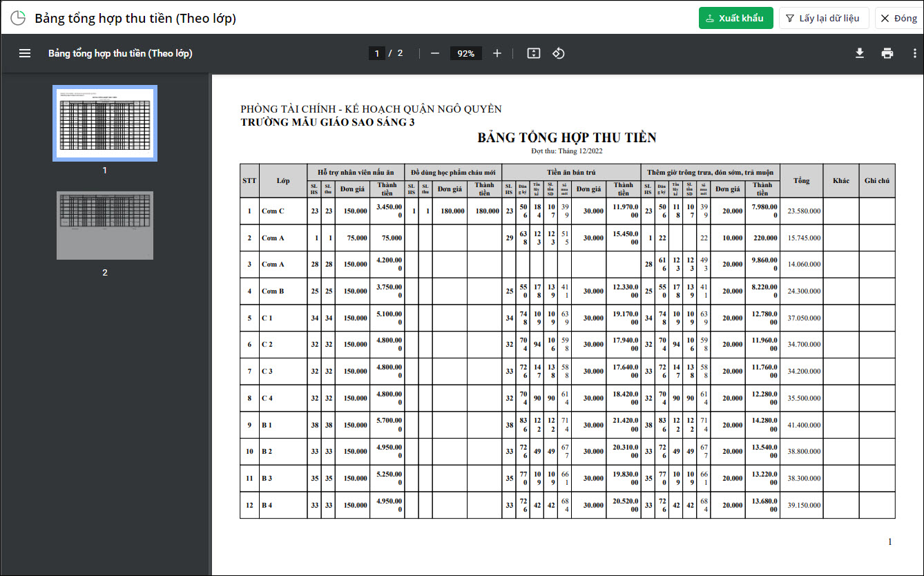Viewport: 924px width, 576px height.
Task: Click the Xuất khẩu export button
Action: point(735,18)
